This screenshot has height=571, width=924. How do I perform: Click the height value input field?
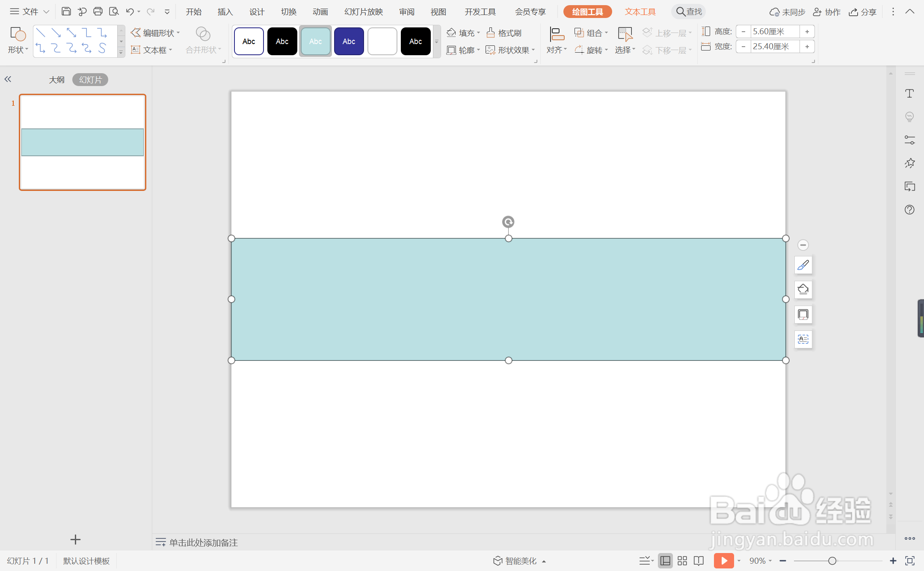coord(775,31)
